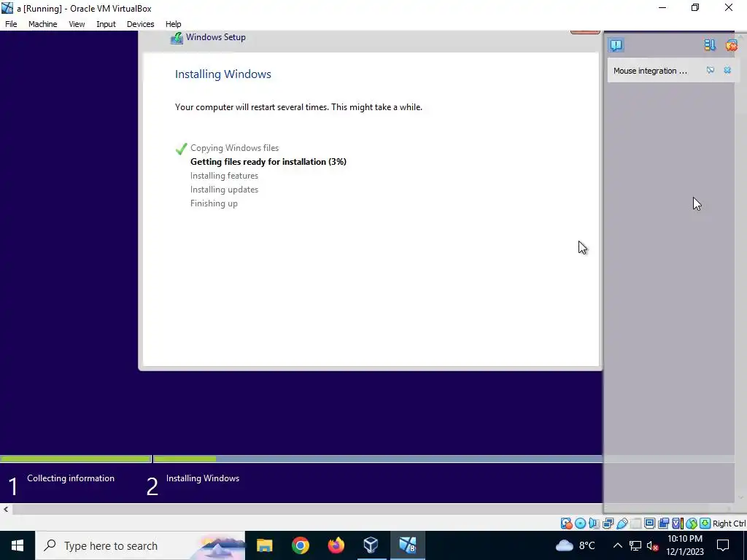Image resolution: width=747 pixels, height=560 pixels.
Task: Open the optical disk indicator in status bar
Action: point(580,524)
